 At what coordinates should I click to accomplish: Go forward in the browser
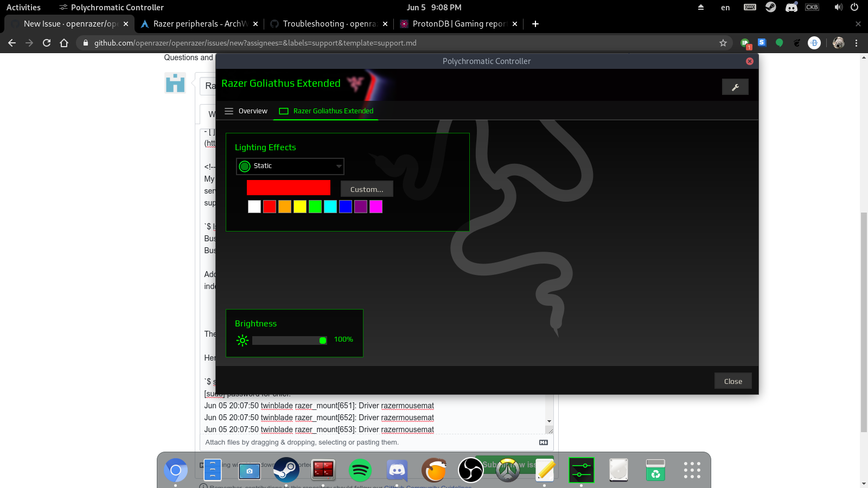click(29, 43)
